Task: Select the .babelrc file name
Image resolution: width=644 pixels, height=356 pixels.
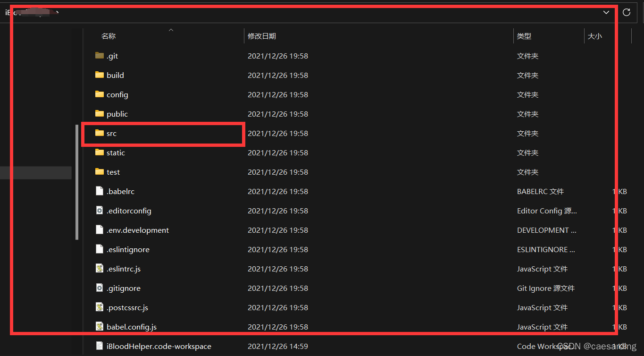Action: tap(120, 191)
